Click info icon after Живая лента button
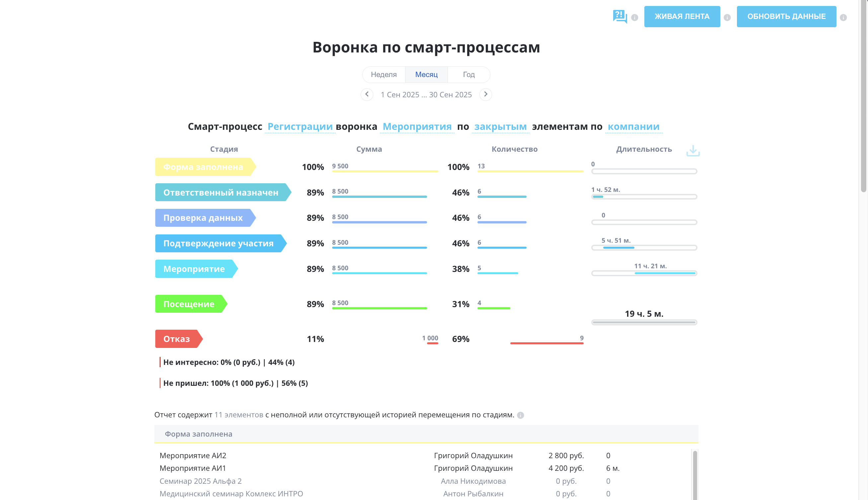The height and width of the screenshot is (500, 868). (x=727, y=17)
